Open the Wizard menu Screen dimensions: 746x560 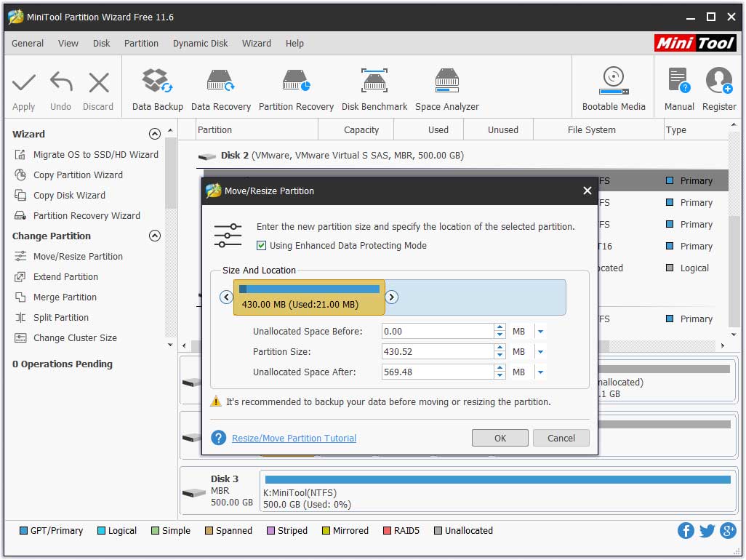click(257, 44)
